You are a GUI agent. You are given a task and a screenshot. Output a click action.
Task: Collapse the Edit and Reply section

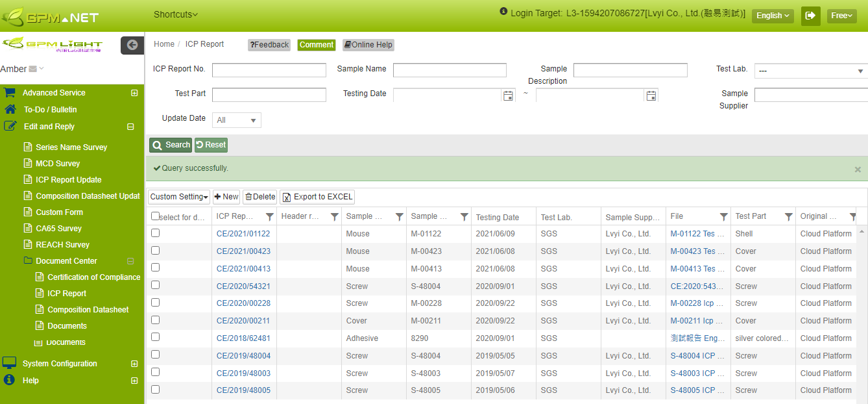pyautogui.click(x=130, y=127)
